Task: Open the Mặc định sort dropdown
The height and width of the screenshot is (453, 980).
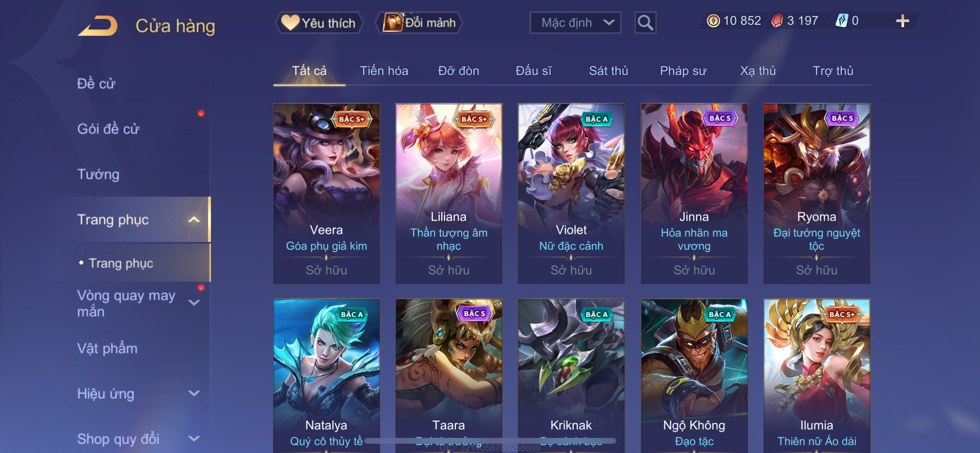Action: coord(575,23)
